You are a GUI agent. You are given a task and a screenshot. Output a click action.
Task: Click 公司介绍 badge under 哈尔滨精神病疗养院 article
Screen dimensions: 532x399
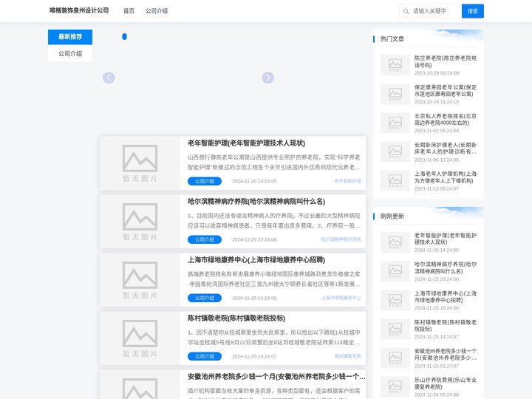point(205,239)
